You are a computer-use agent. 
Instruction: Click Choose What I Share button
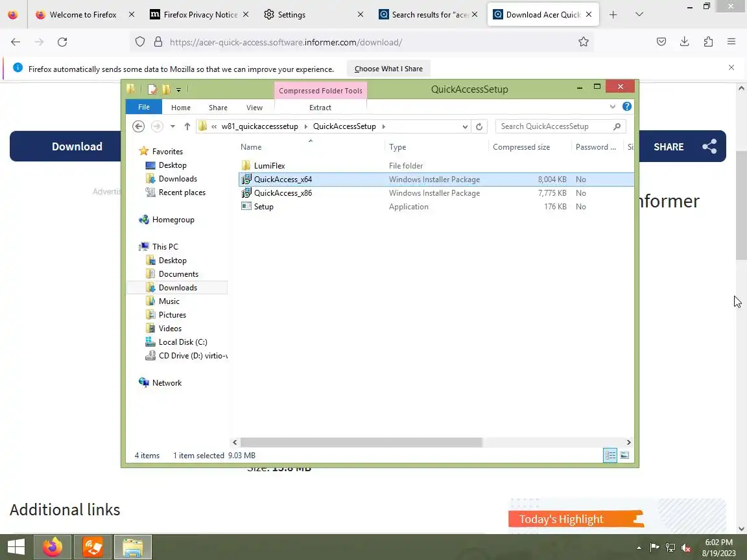coord(388,69)
